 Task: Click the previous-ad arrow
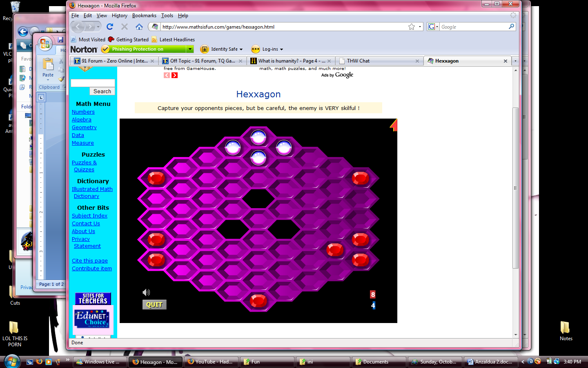click(x=167, y=75)
